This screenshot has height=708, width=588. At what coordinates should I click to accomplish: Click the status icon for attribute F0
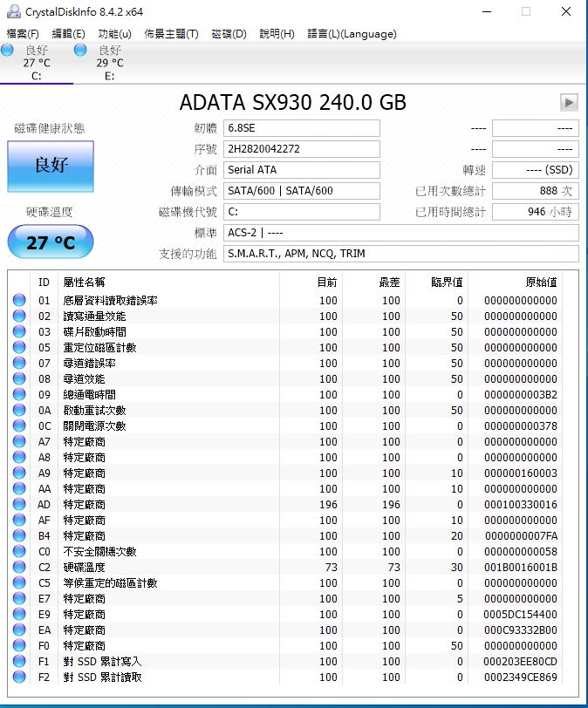pyautogui.click(x=19, y=645)
